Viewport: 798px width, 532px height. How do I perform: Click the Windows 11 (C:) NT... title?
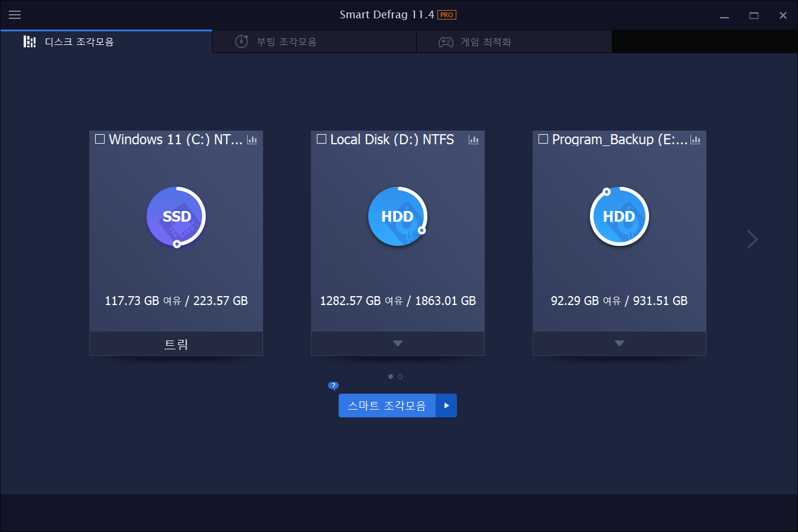[176, 140]
